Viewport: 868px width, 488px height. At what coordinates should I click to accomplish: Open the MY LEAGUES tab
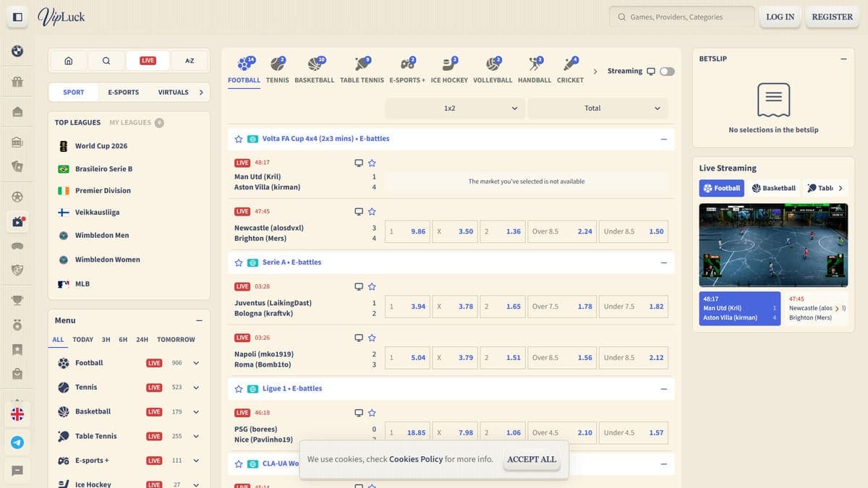click(137, 123)
